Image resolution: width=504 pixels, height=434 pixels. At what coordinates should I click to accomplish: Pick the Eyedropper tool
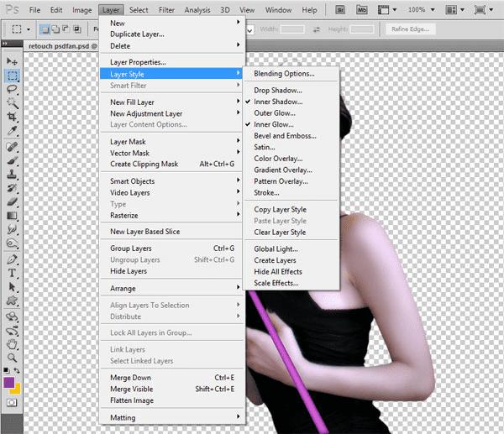13,131
